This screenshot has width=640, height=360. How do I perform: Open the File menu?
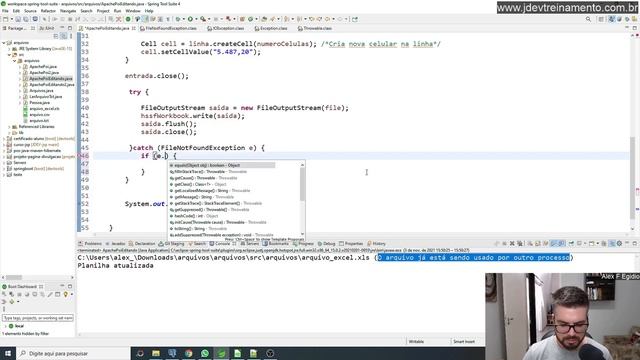(x=5, y=11)
